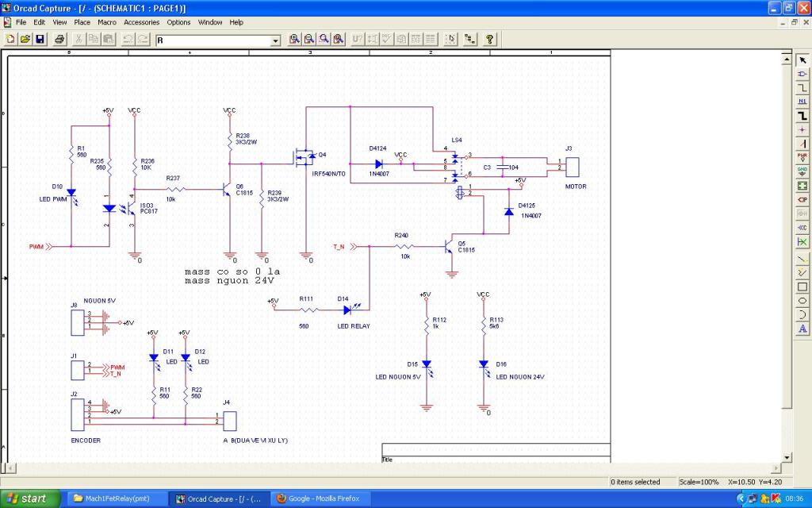Viewport: 812px width, 508px height.
Task: Click the ENCODER label under J2
Action: tap(86, 440)
